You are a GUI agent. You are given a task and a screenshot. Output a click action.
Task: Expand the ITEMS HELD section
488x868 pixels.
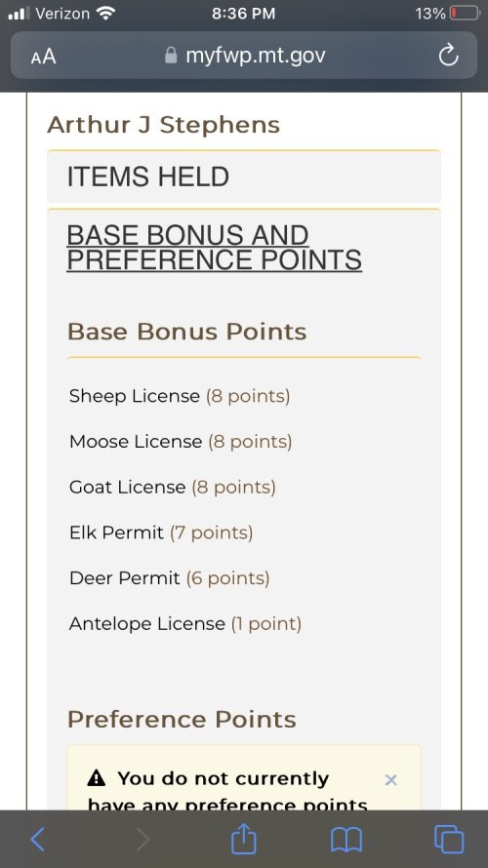(244, 177)
